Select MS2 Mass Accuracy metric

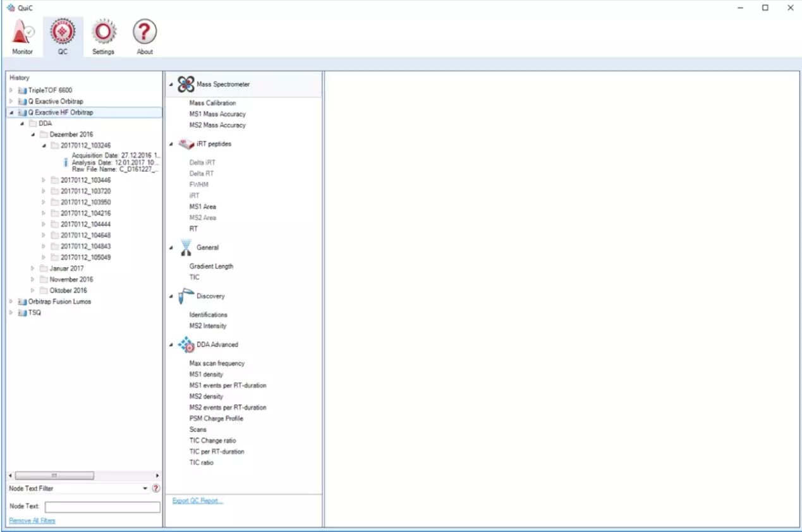[x=217, y=125]
